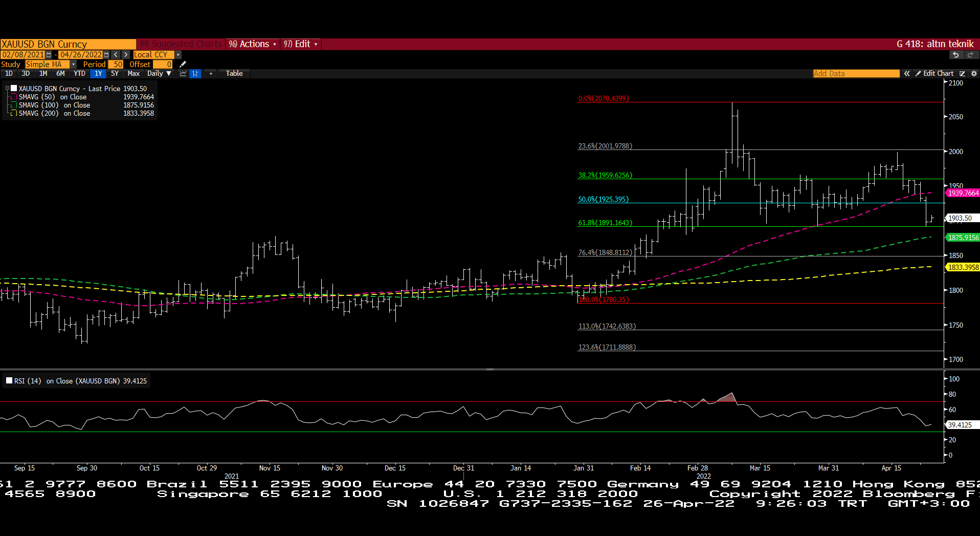Select the YTD time range
Viewport: 980px width, 536px height.
[x=79, y=74]
